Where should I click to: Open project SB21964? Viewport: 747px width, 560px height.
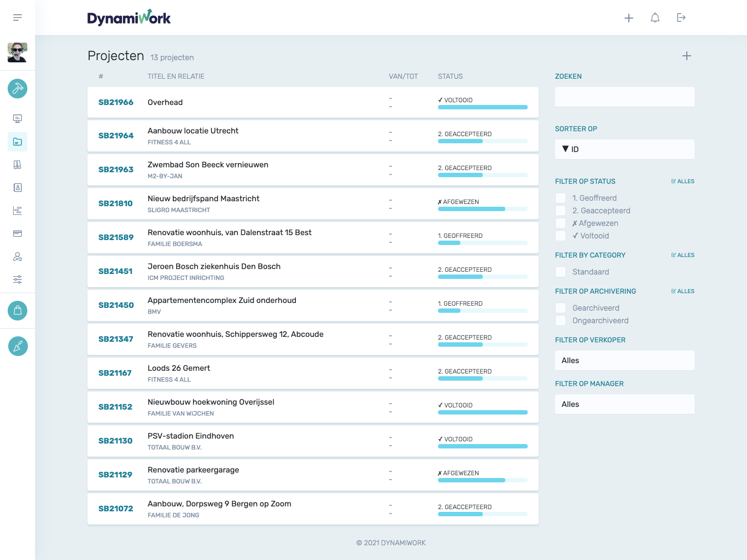[x=313, y=136]
